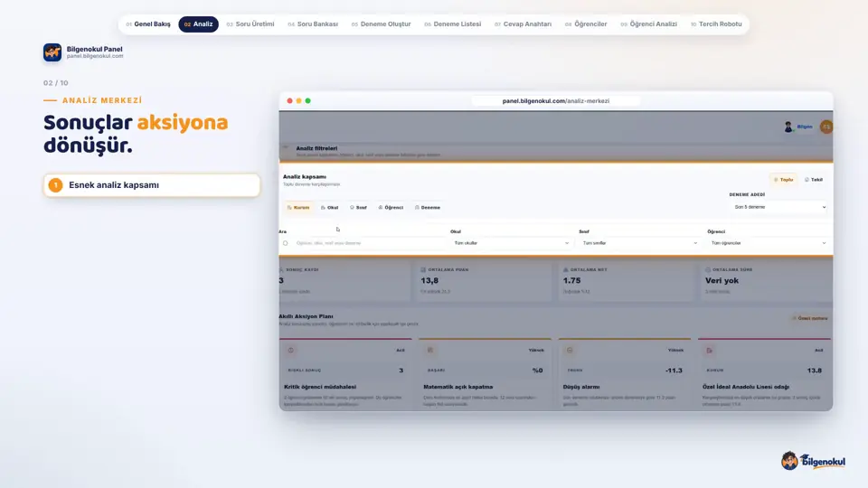Open the Kritik öğrenci müdahalesi card
This screenshot has height=488, width=868.
coord(345,374)
